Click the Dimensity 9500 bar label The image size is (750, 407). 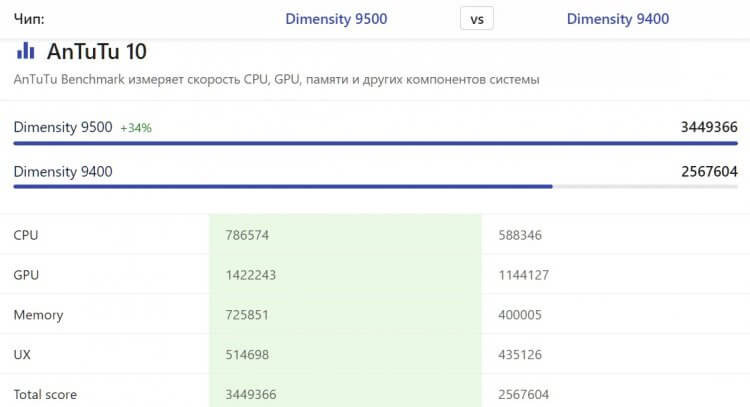63,127
